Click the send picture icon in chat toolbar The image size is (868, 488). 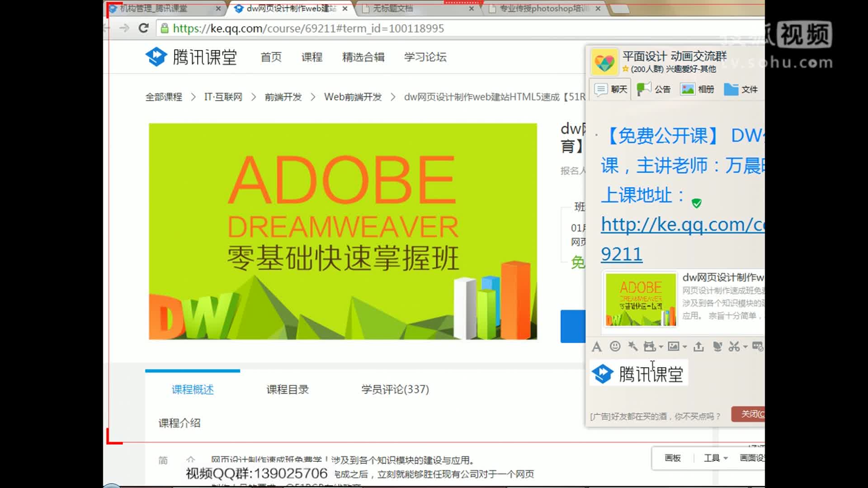(674, 346)
